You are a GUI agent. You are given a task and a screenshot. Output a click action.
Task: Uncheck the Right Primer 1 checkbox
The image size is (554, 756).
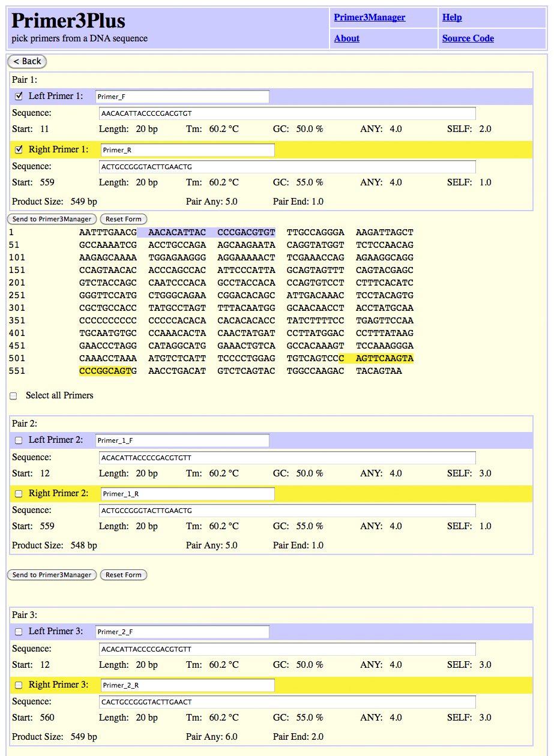18,149
